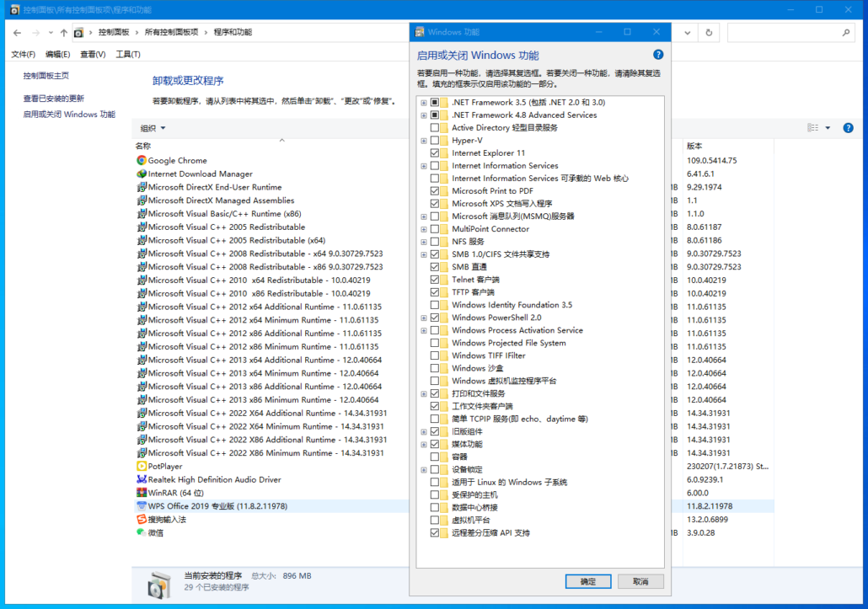This screenshot has height=609, width=868.
Task: Click the blue help icon in Windows 功能 dialog
Action: [x=658, y=55]
